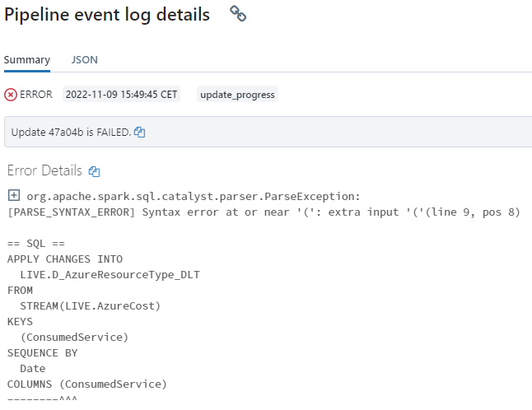Expand the ParseException stack trace
Screen dimensions: 532x410
[13, 196]
